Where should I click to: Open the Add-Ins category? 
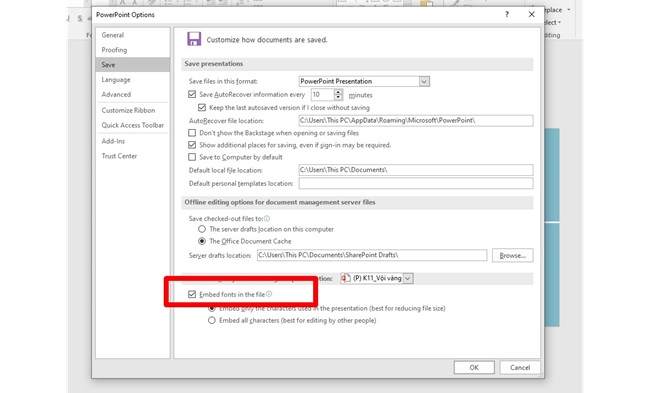tap(113, 141)
